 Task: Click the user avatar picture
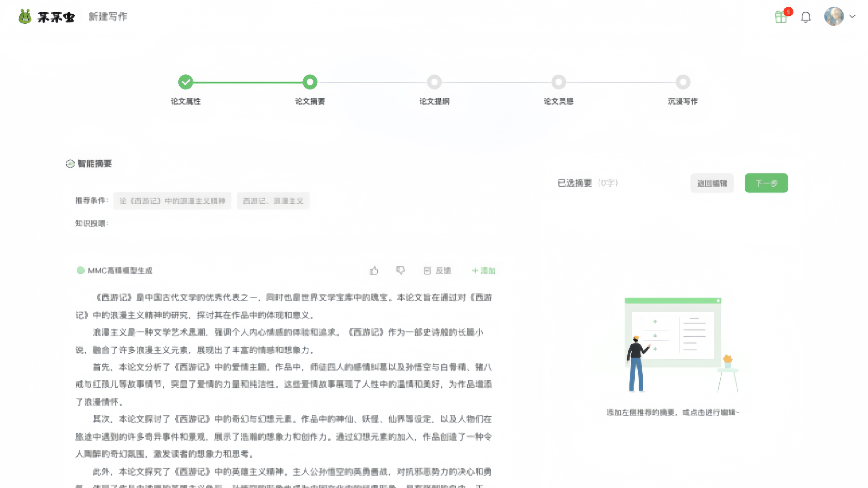click(834, 17)
